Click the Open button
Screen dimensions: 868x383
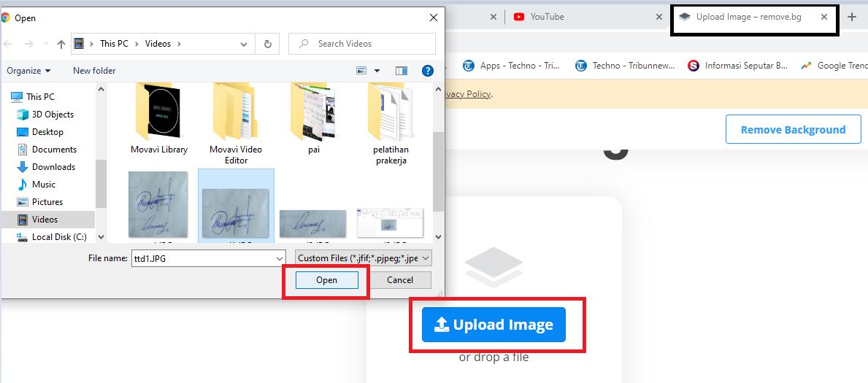(x=326, y=280)
